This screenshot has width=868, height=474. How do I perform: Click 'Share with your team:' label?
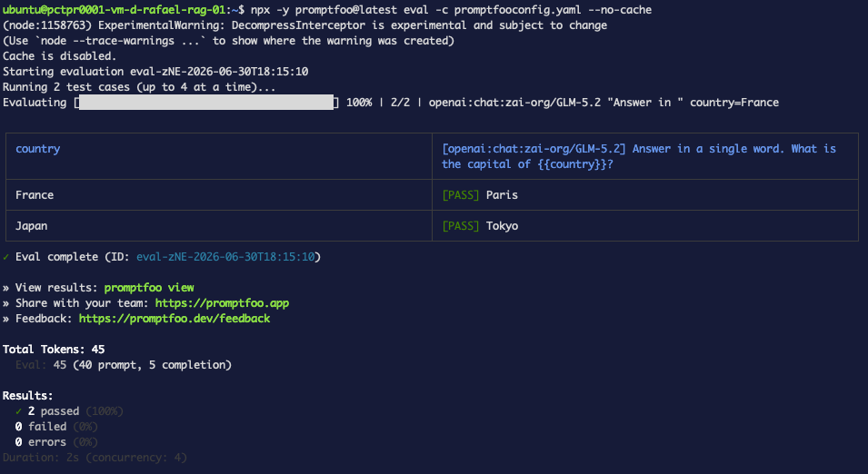(x=82, y=303)
